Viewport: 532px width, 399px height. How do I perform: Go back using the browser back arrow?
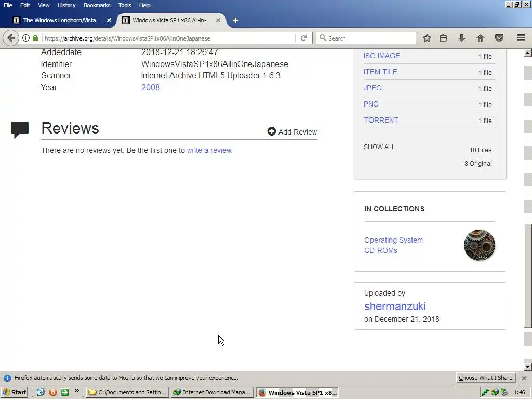click(x=11, y=38)
